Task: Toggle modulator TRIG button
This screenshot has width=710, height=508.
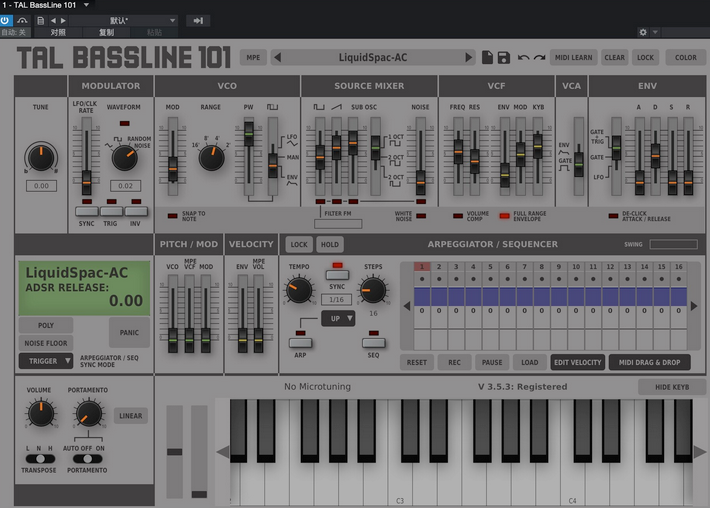Action: (111, 211)
